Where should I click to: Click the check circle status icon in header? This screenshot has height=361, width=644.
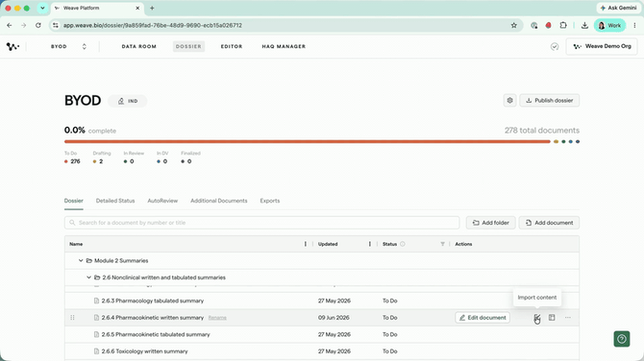pos(555,46)
